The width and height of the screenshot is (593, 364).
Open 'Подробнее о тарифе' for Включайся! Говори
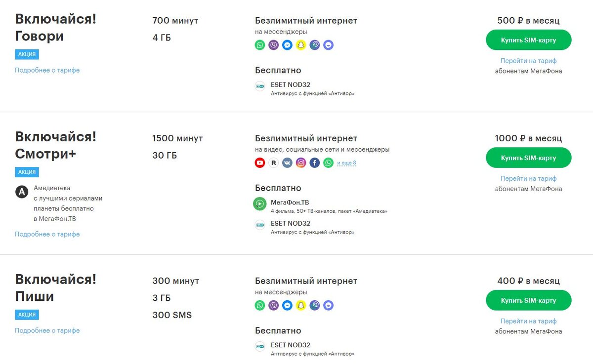[x=47, y=70]
